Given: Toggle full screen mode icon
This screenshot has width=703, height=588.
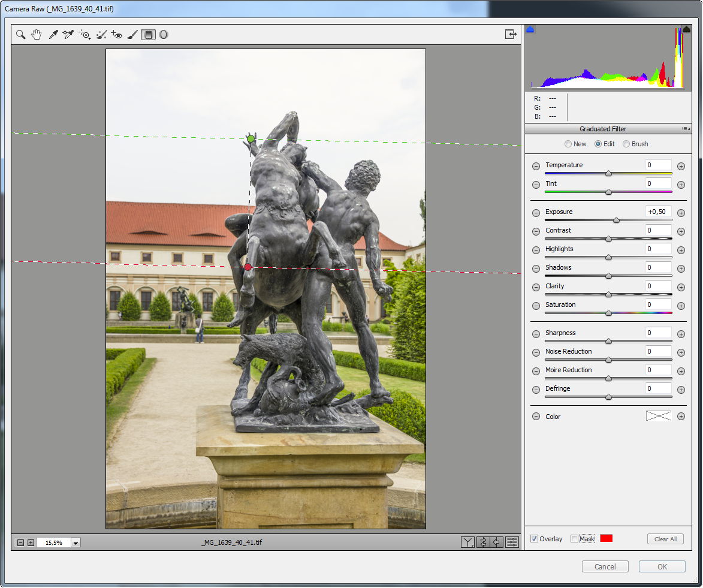Looking at the screenshot, I should click(x=511, y=35).
